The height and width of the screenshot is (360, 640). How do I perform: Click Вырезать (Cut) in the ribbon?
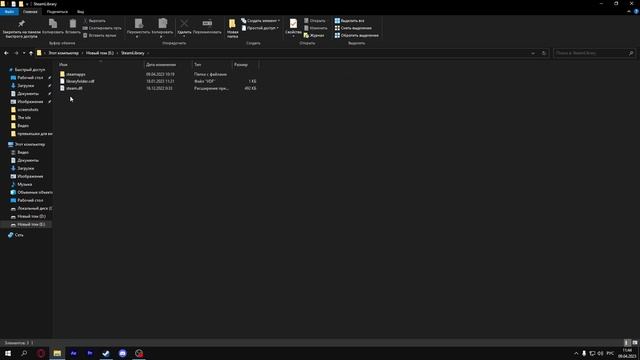[95, 21]
